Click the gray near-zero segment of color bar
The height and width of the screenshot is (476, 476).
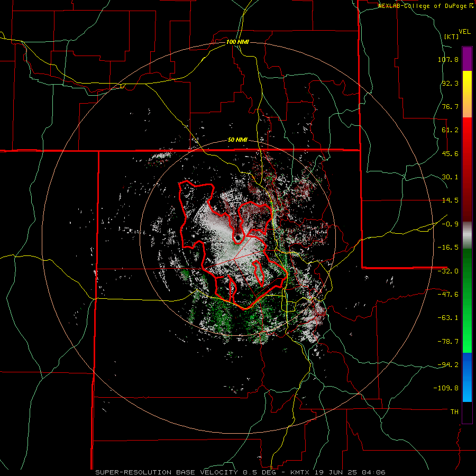pos(467,235)
